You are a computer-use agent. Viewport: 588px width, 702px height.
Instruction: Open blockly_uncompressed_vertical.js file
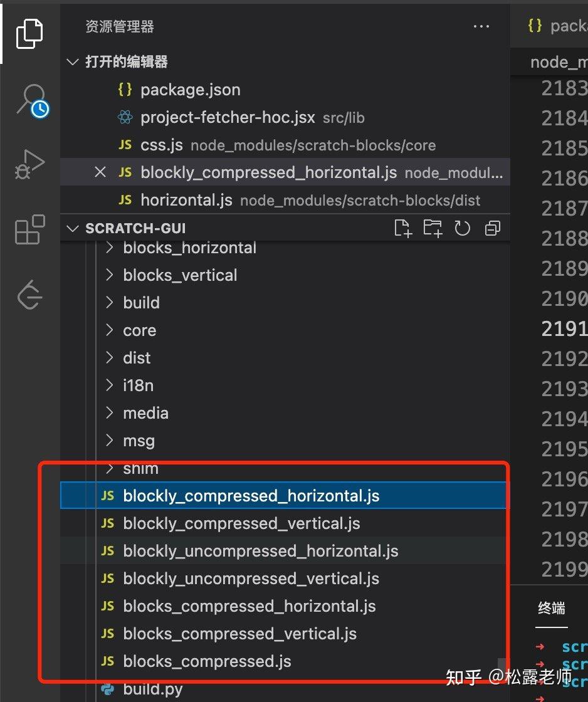pyautogui.click(x=251, y=579)
